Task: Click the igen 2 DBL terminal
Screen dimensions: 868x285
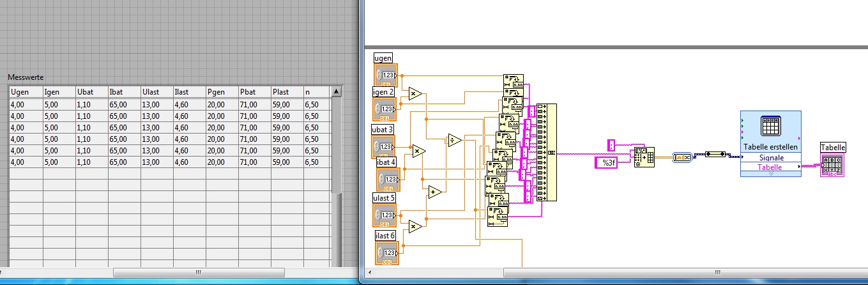Action: (x=385, y=109)
